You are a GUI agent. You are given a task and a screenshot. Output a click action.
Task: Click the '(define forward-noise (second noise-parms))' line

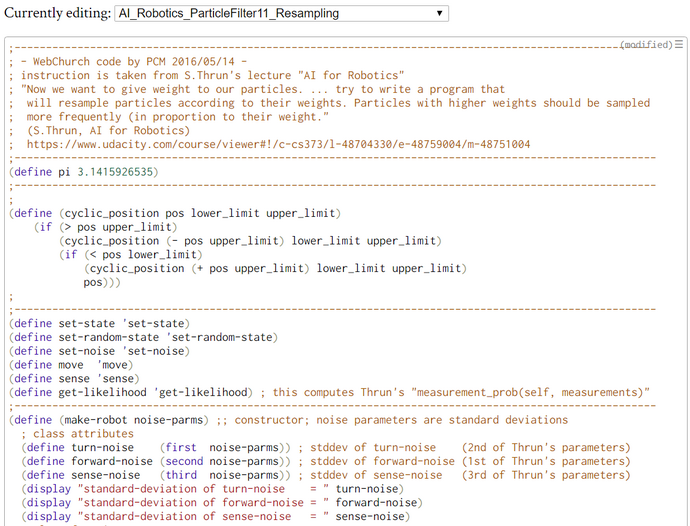coord(156,461)
